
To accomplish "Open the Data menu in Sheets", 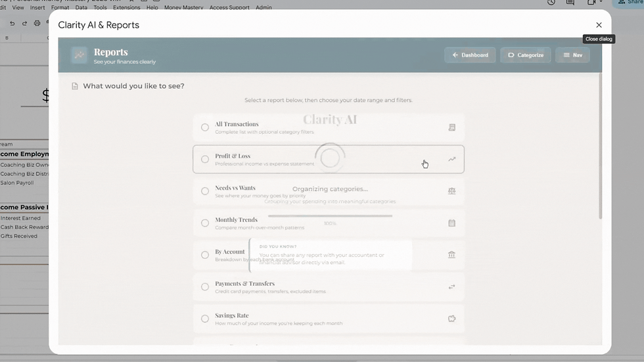I will 81,7.
